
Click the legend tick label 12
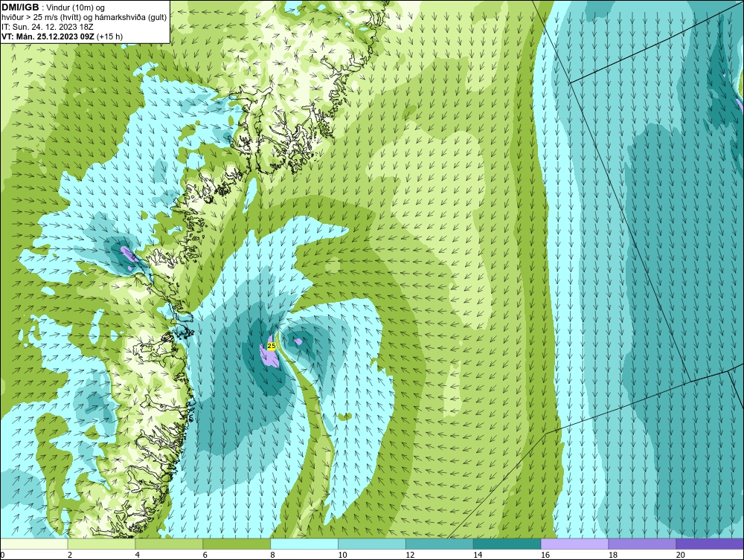(x=410, y=555)
